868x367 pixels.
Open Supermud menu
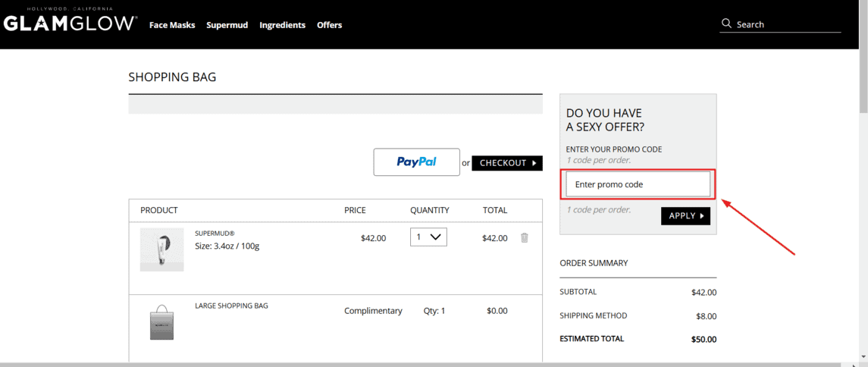(x=227, y=25)
